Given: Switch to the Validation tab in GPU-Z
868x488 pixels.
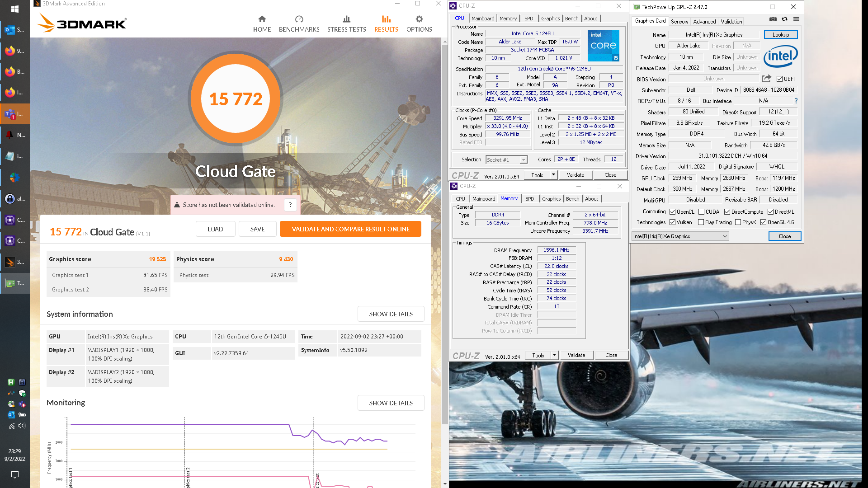Looking at the screenshot, I should click(731, 21).
